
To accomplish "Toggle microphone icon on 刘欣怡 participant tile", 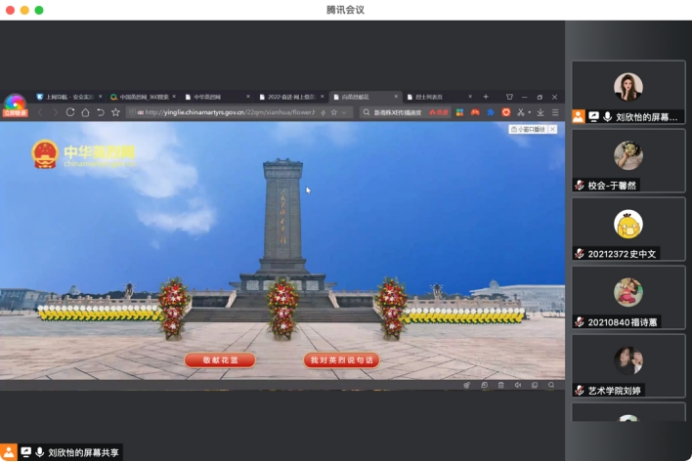I will 607,116.
